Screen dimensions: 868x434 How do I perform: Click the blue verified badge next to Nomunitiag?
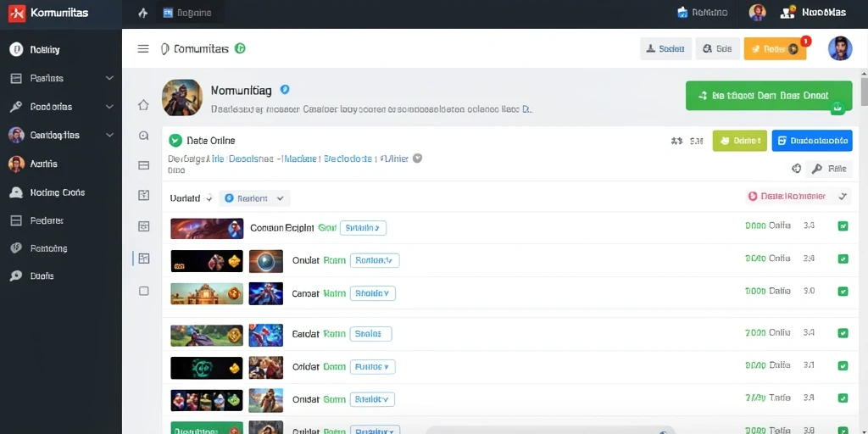pos(285,89)
